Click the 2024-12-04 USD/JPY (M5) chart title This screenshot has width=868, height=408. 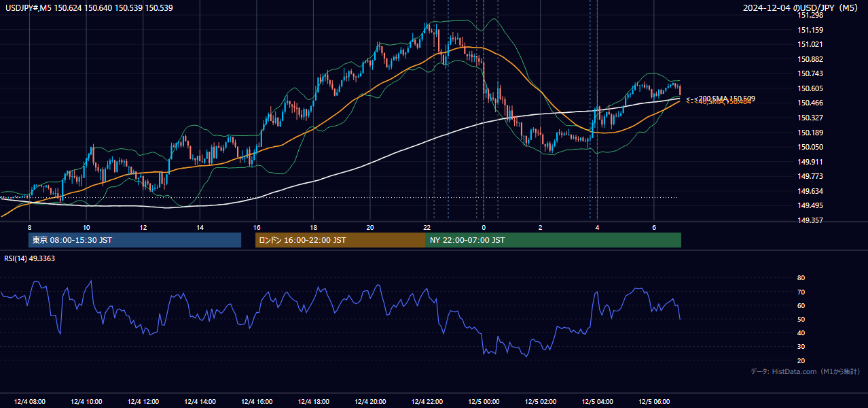(801, 7)
